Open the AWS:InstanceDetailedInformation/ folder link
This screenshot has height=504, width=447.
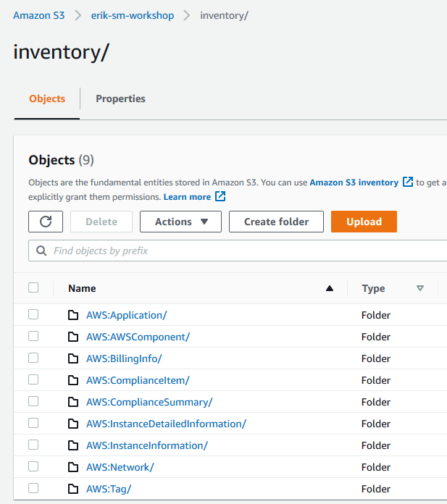[166, 424]
